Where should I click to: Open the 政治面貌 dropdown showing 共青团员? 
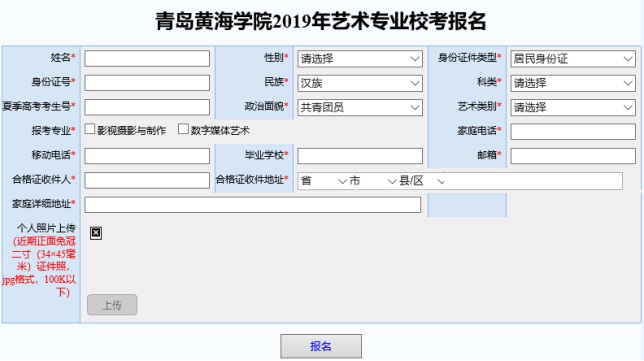[x=360, y=107]
